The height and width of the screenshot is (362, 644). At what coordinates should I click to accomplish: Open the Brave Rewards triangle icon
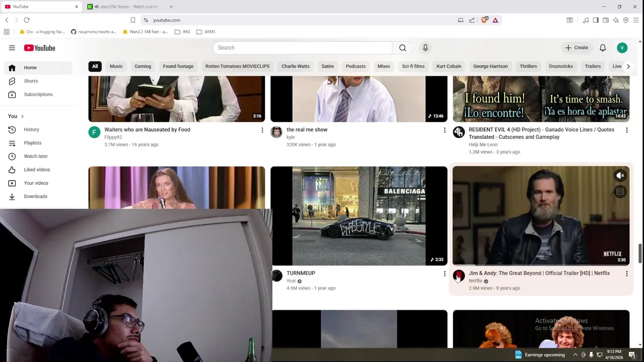pos(495,20)
